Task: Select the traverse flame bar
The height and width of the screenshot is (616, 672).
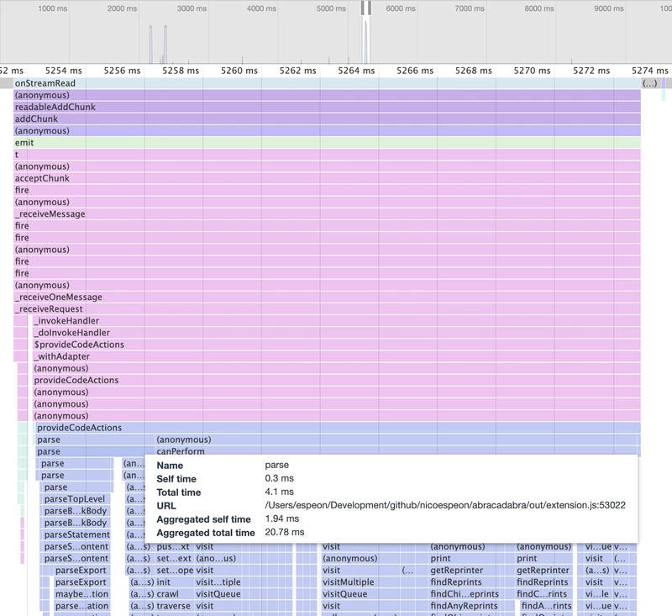Action: click(175, 606)
